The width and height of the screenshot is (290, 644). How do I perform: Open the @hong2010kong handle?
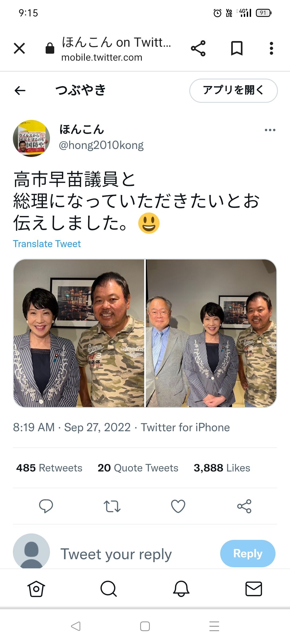click(x=101, y=145)
